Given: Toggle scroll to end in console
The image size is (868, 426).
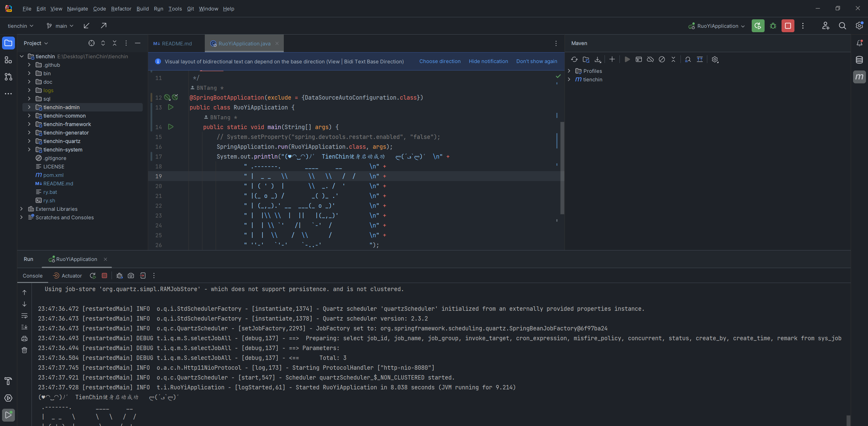Looking at the screenshot, I should pos(24,327).
